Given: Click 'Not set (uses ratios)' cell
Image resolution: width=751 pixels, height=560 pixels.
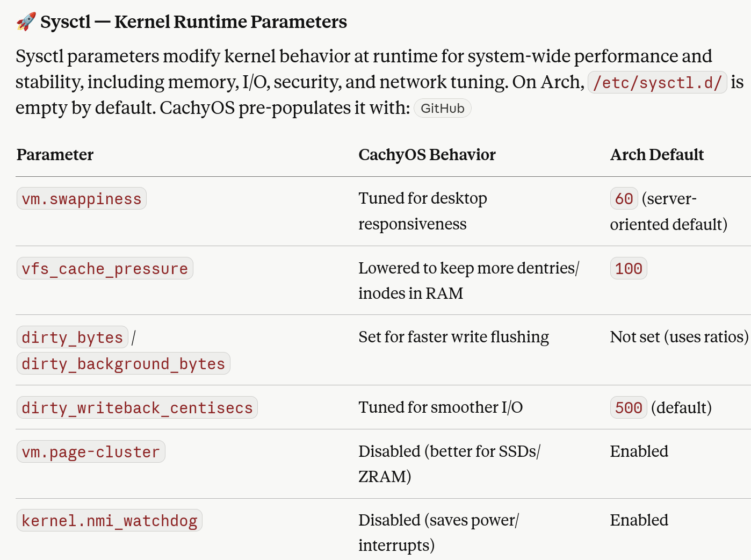Looking at the screenshot, I should [679, 337].
